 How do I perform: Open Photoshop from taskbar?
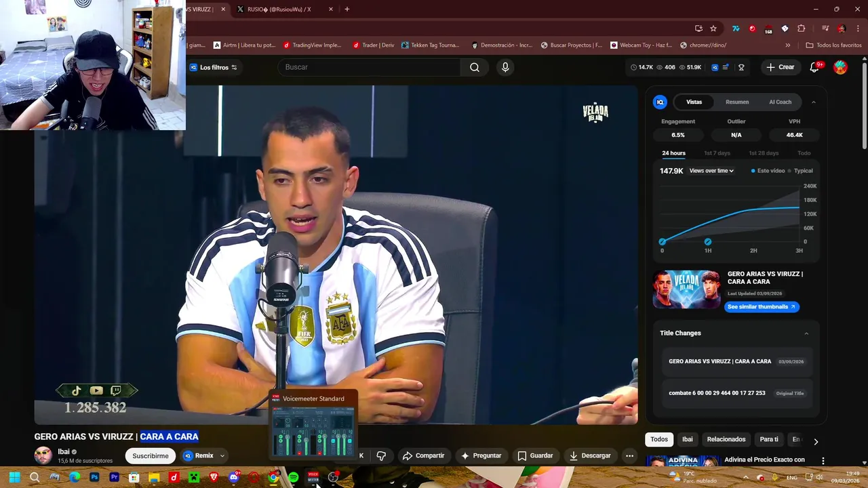[94, 477]
